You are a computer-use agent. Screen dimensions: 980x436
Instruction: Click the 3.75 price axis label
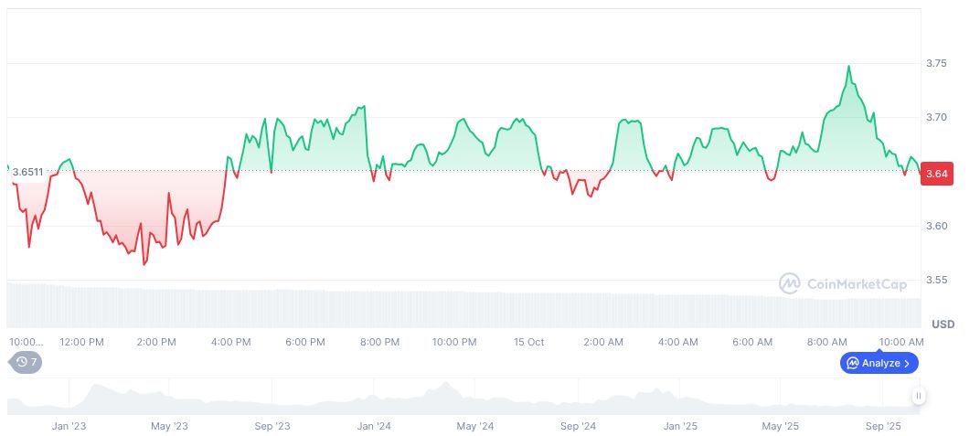(x=936, y=63)
